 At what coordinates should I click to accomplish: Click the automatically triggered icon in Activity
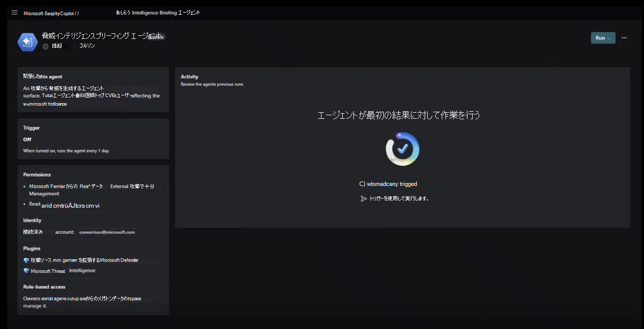362,184
